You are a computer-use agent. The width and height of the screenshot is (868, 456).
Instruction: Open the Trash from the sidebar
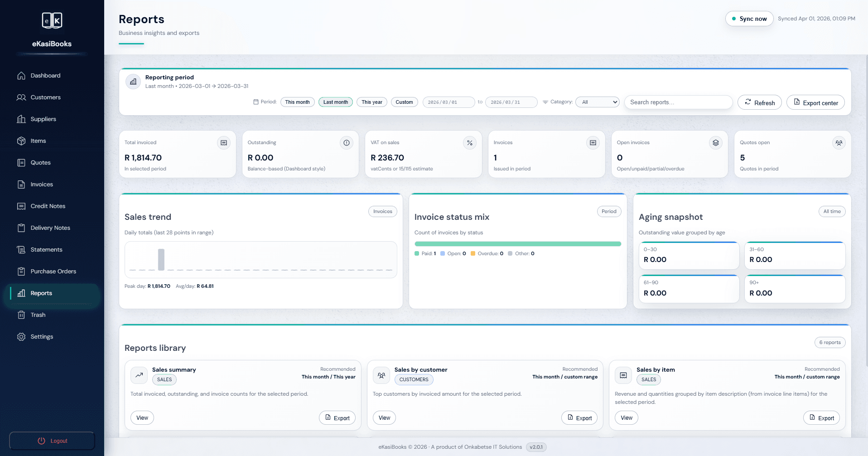tap(37, 315)
